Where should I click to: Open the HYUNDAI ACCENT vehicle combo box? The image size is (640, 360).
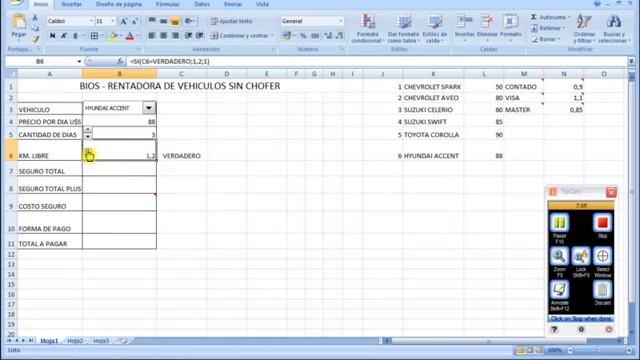click(x=149, y=108)
